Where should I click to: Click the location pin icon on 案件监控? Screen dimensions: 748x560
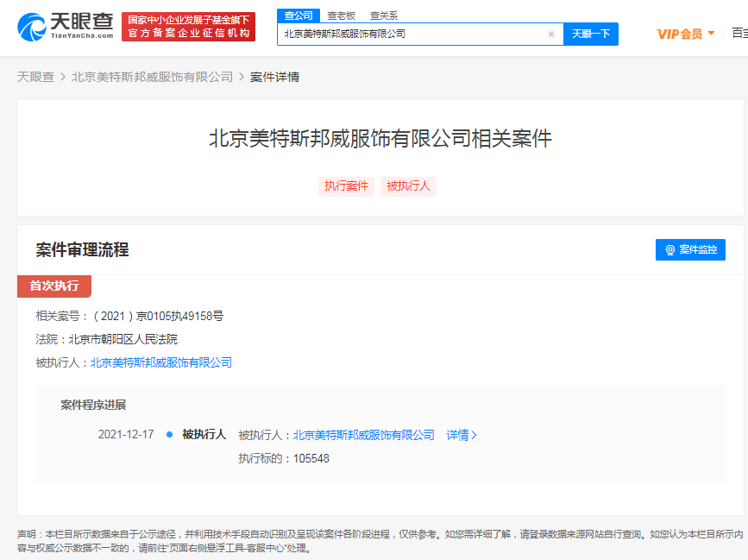[x=669, y=250]
